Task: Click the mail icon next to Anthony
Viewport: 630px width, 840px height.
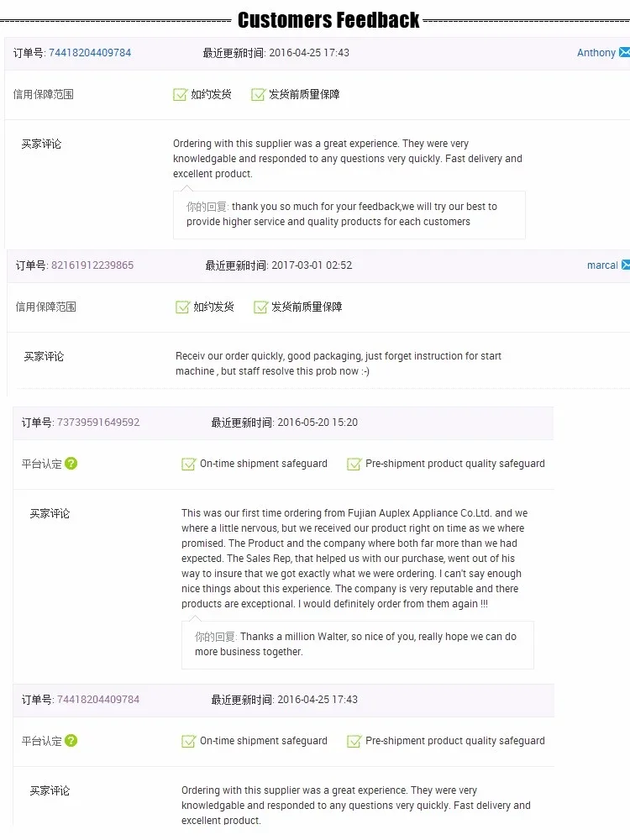Action: click(624, 52)
